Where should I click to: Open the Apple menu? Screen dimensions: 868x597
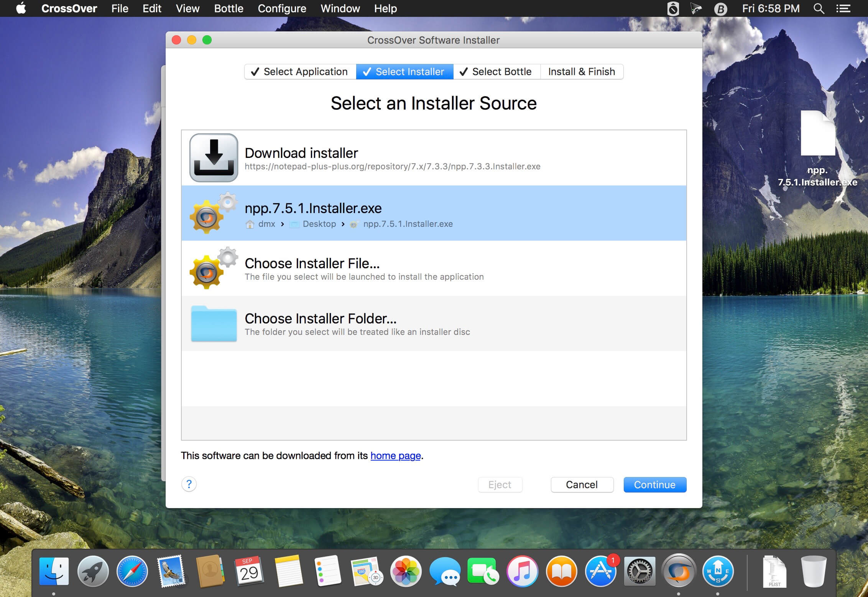pyautogui.click(x=21, y=8)
